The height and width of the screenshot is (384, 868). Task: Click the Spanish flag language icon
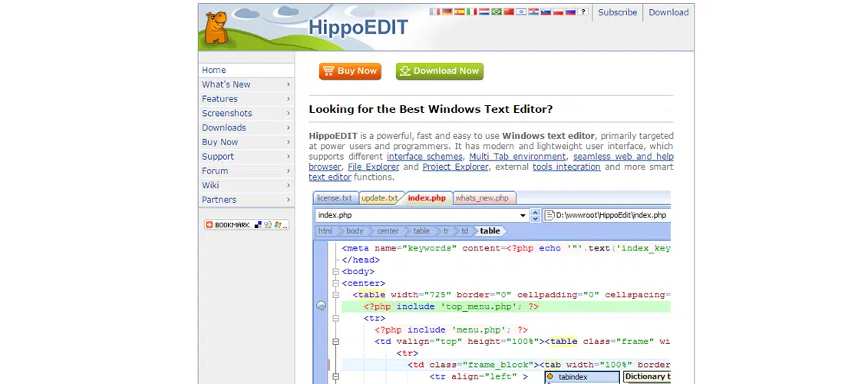click(x=460, y=12)
